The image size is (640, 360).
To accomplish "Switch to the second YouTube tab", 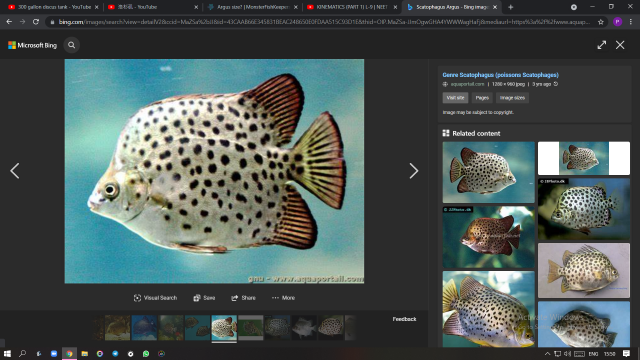I will pos(152,7).
